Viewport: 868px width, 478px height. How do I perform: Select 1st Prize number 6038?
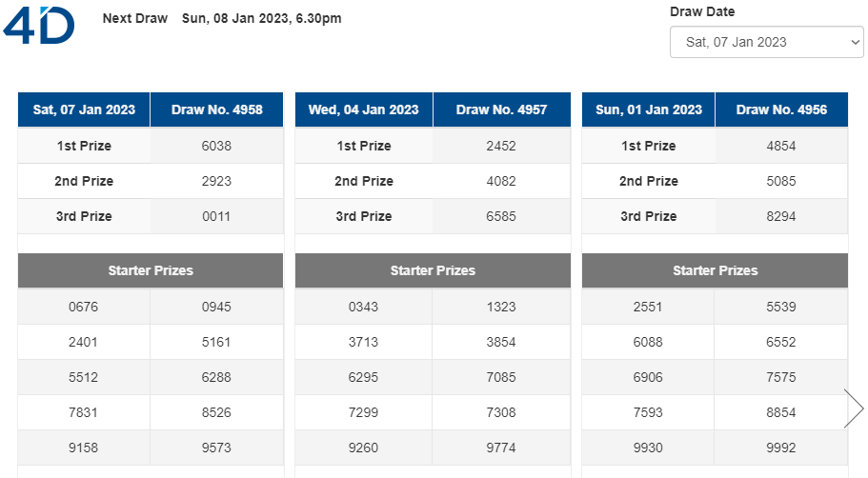click(216, 146)
